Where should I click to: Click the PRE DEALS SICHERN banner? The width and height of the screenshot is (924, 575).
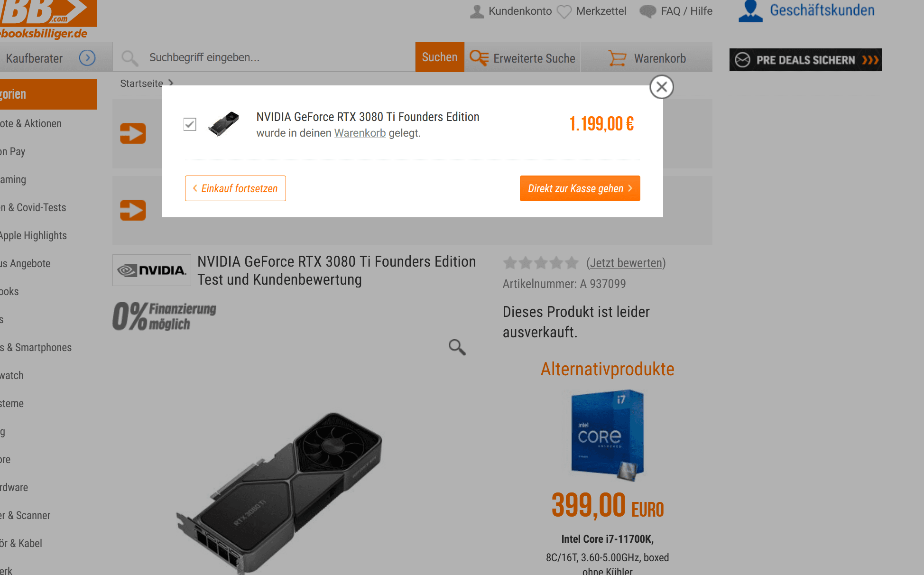point(805,60)
